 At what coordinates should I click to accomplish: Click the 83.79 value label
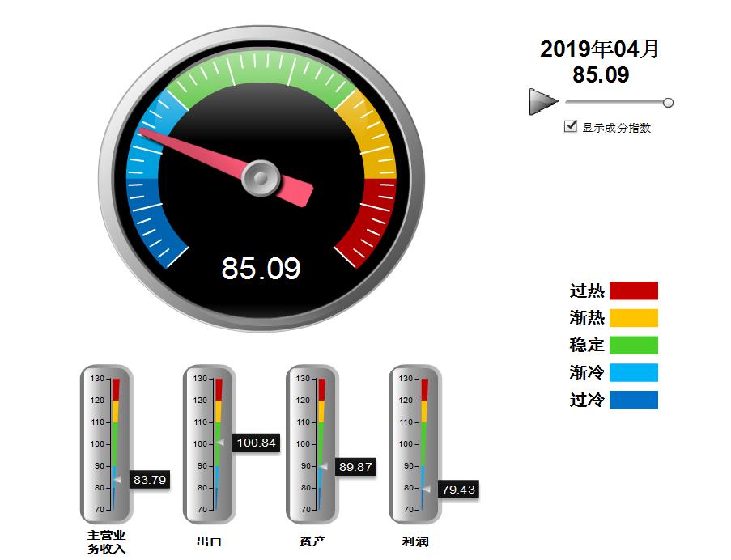150,480
